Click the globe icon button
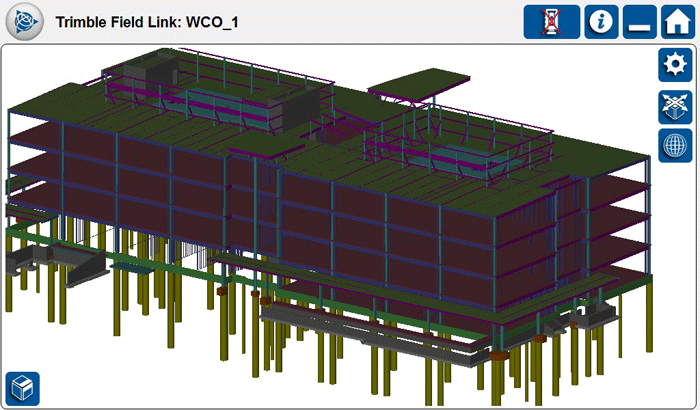This screenshot has height=410, width=700. pos(674,146)
